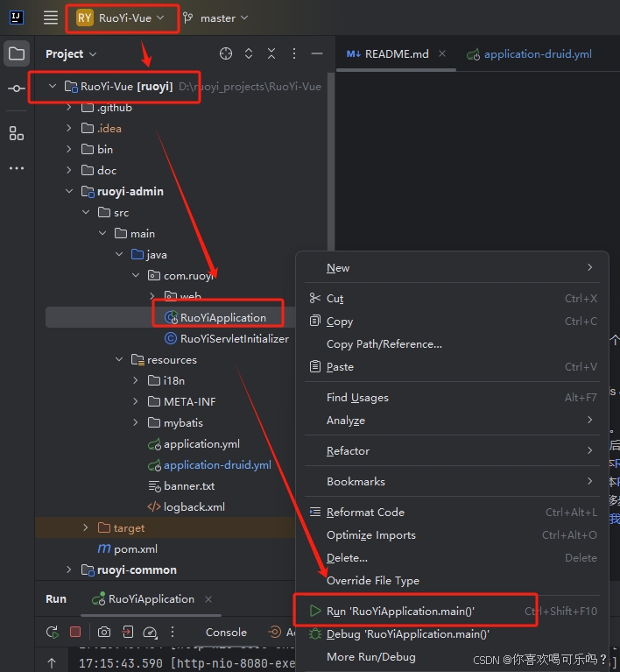Expand the .idea folder

click(68, 128)
